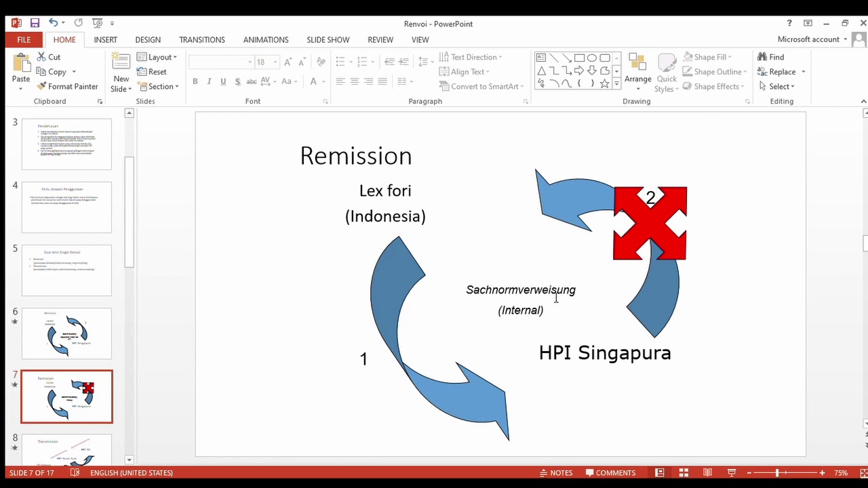Open the Font size dropdown showing 18
868x488 pixels.
click(x=267, y=62)
